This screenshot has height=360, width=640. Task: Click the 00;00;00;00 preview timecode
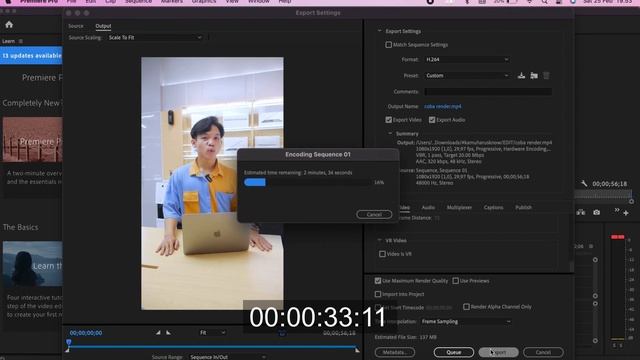click(x=86, y=333)
